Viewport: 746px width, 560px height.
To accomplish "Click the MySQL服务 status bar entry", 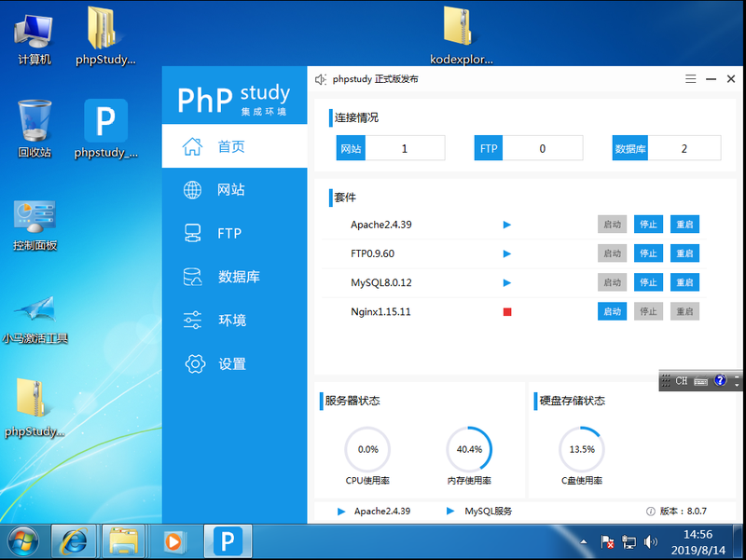I will tap(479, 512).
